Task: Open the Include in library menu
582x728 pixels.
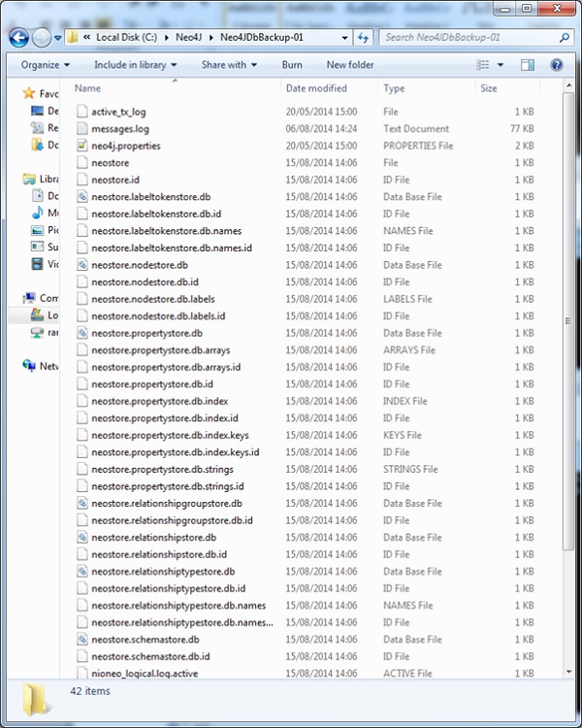Action: pos(135,65)
